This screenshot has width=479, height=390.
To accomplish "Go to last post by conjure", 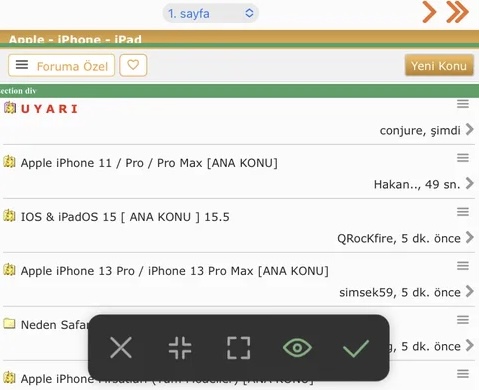I will tap(470, 129).
